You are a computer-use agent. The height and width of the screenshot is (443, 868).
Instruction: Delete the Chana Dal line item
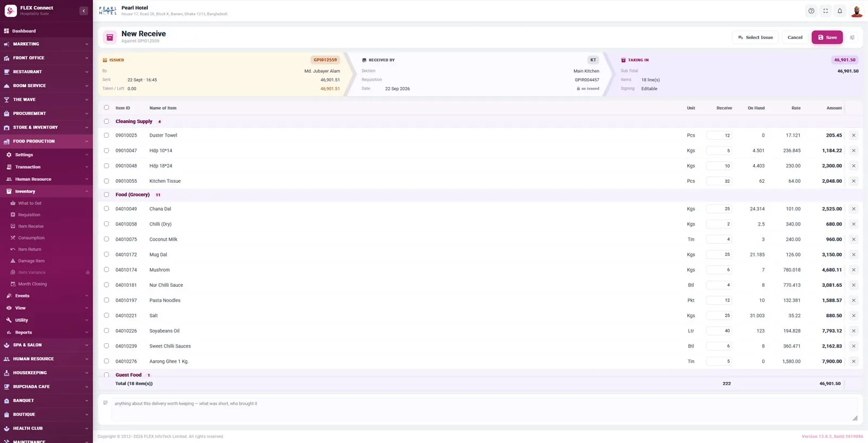pos(853,209)
